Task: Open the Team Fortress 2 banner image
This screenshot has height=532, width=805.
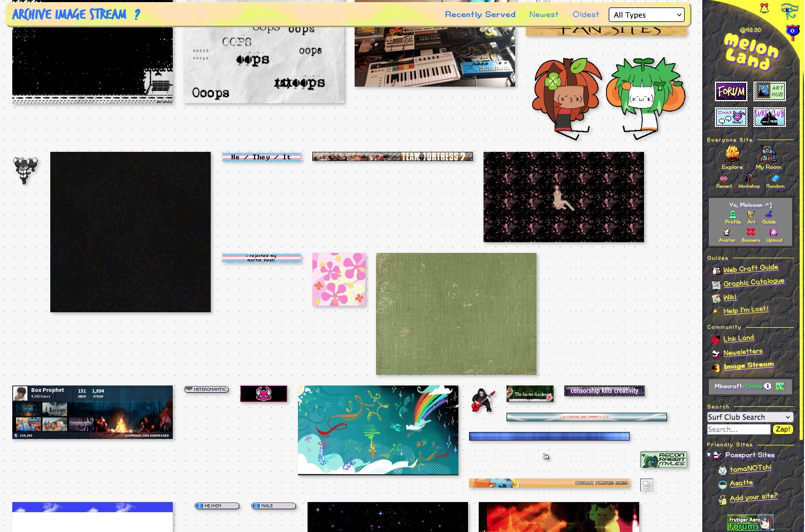Action: [x=393, y=157]
